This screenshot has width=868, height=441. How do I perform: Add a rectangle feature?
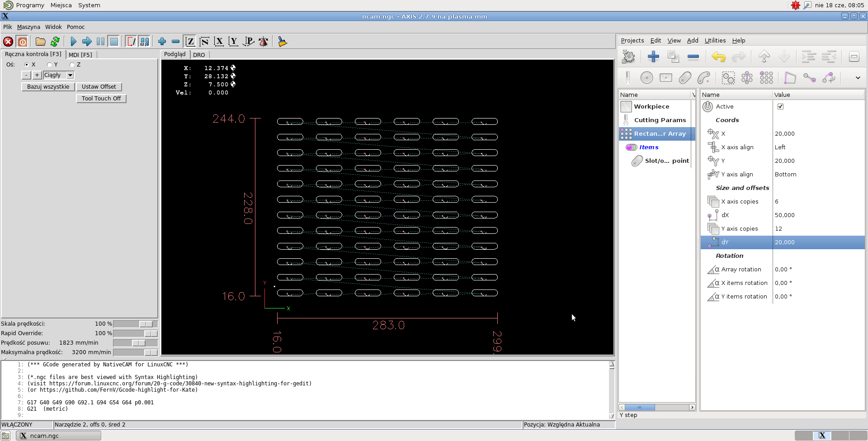pos(665,78)
